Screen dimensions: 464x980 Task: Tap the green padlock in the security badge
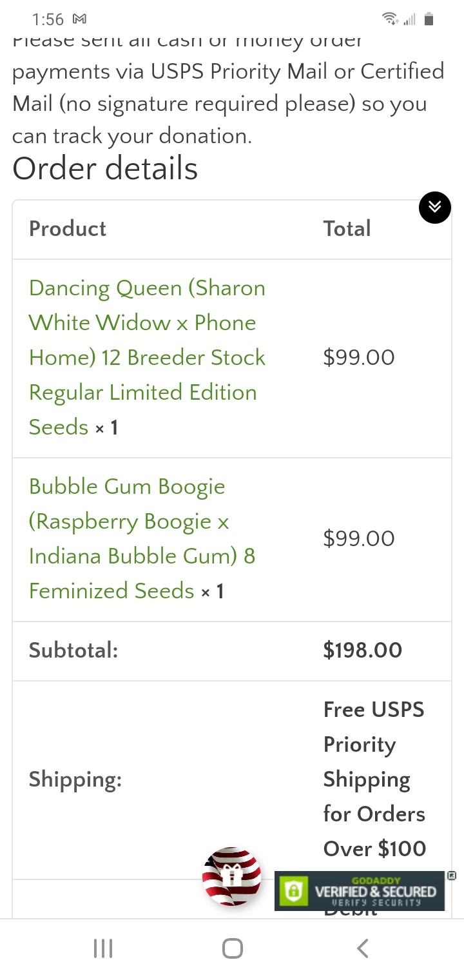click(294, 892)
